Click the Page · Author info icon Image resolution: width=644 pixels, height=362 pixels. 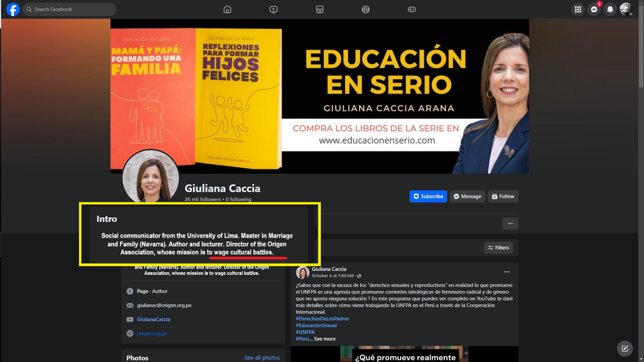(x=130, y=291)
